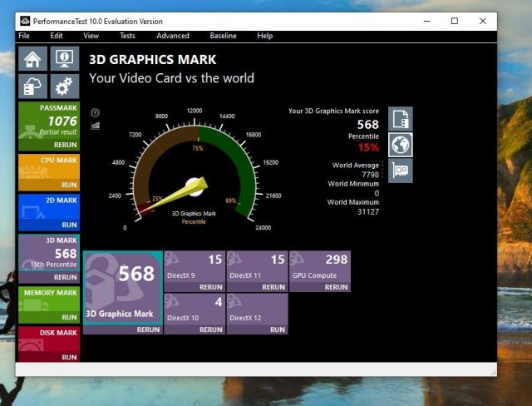Run the CPU Mark test

(69, 185)
